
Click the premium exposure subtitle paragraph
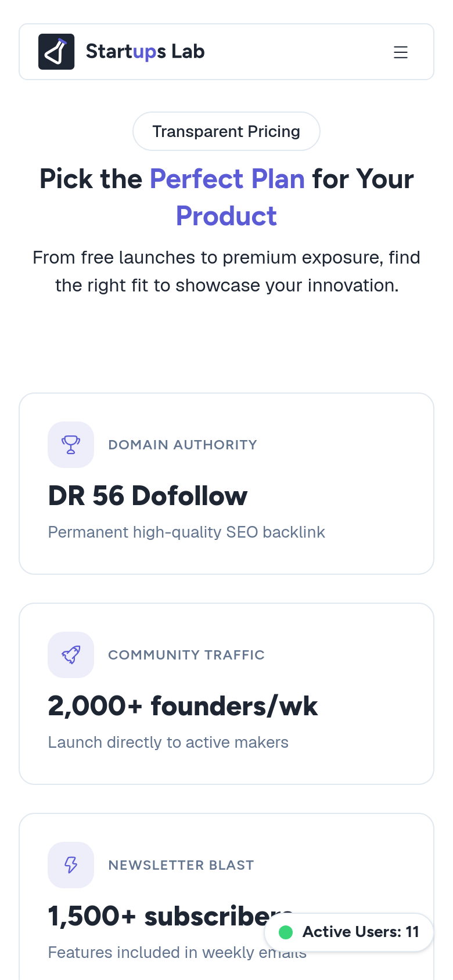tap(227, 272)
